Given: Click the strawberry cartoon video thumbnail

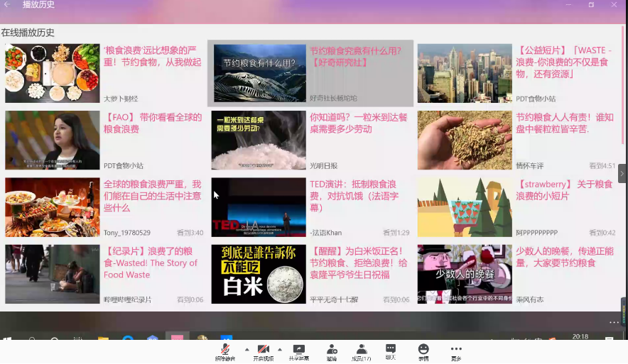Looking at the screenshot, I should [465, 207].
